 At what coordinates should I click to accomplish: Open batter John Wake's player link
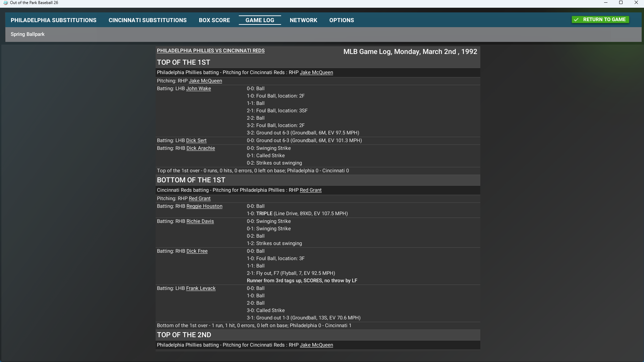coord(198,88)
